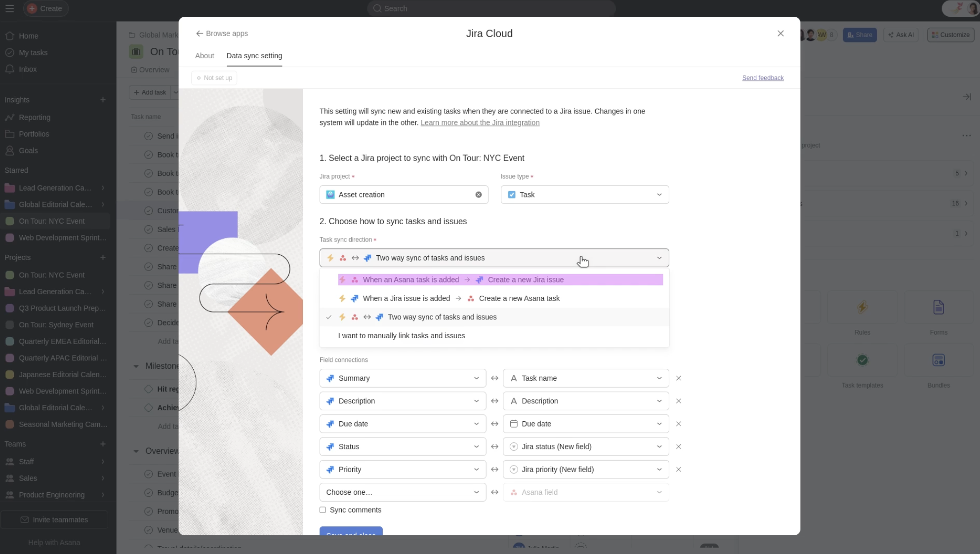
Task: Remove the Priority field connection row
Action: [x=678, y=470]
